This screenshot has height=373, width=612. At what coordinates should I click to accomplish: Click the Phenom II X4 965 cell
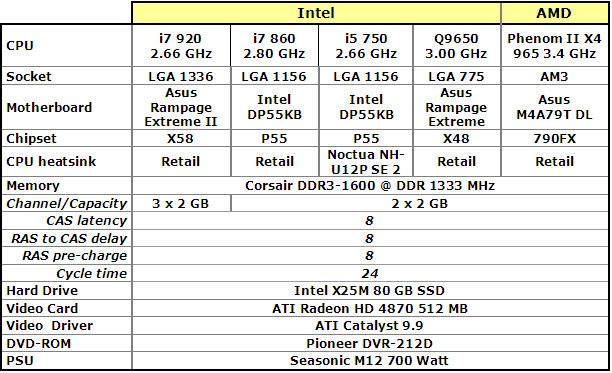554,46
